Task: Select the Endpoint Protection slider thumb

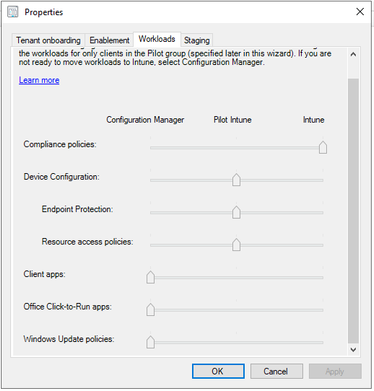Action: [x=236, y=212]
